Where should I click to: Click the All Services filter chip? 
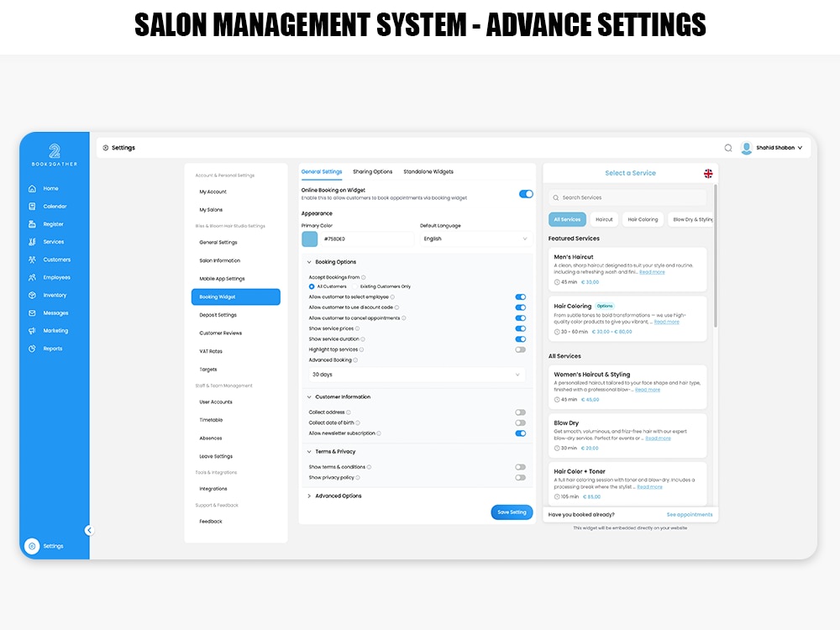coord(567,219)
